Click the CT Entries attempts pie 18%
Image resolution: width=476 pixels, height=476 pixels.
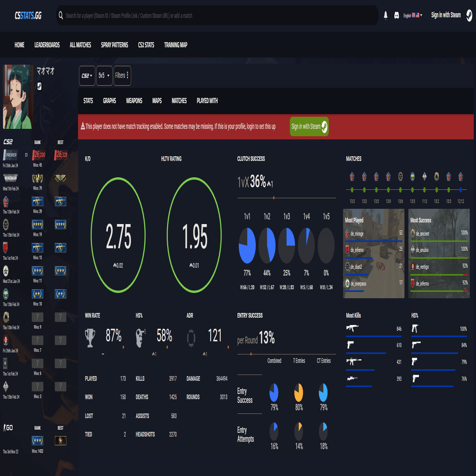(323, 431)
